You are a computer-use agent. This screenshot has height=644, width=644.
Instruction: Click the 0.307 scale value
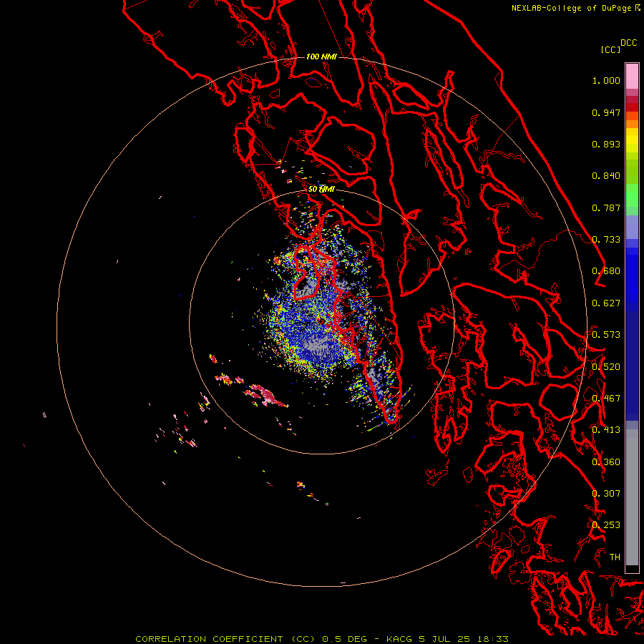[606, 494]
